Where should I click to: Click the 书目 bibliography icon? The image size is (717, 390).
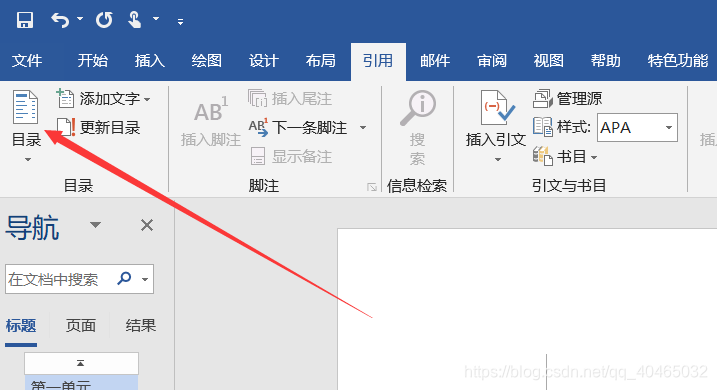543,156
